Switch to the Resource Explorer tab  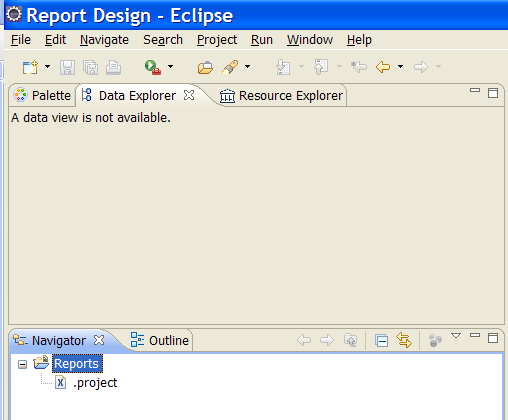(x=281, y=96)
